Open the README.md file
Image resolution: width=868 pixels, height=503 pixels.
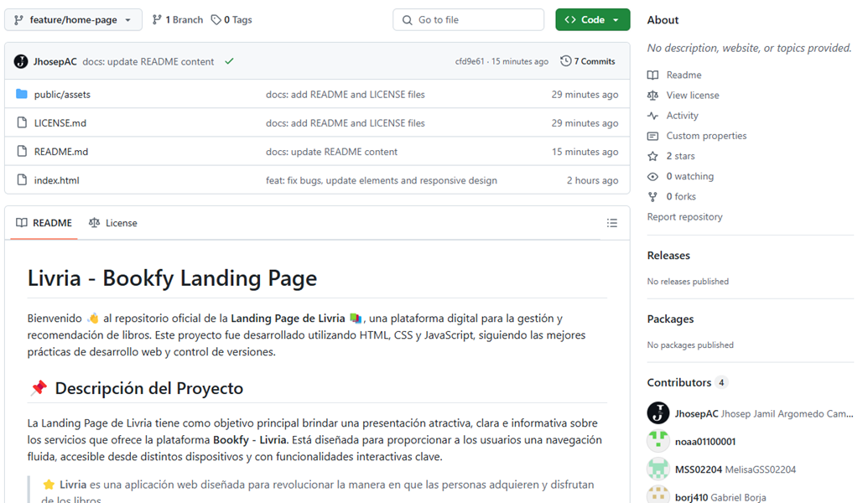point(61,152)
